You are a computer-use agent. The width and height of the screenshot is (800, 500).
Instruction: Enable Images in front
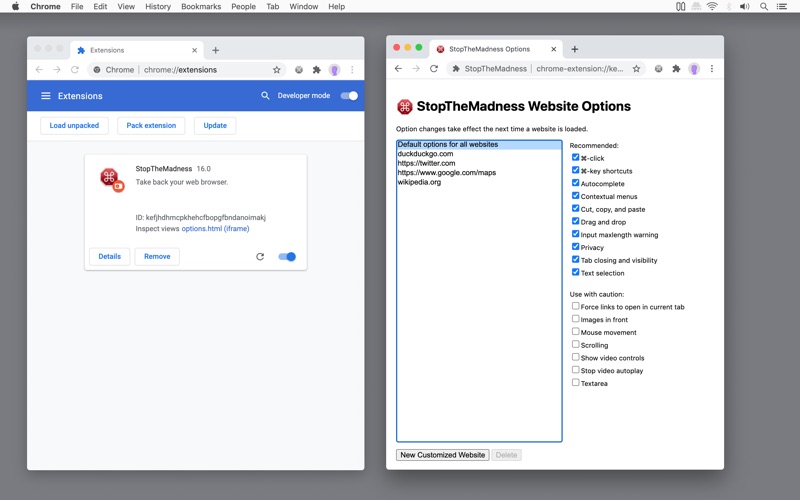click(x=576, y=319)
